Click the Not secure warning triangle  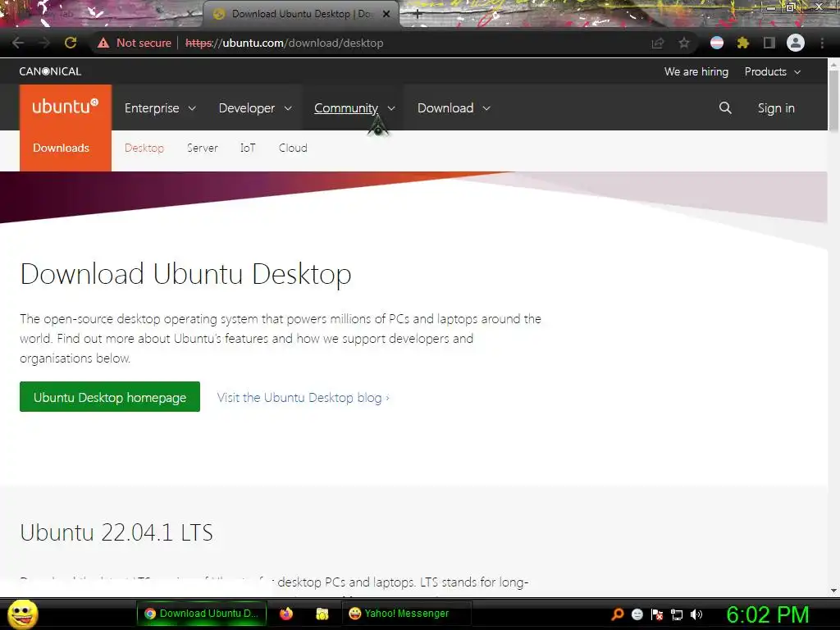click(103, 43)
